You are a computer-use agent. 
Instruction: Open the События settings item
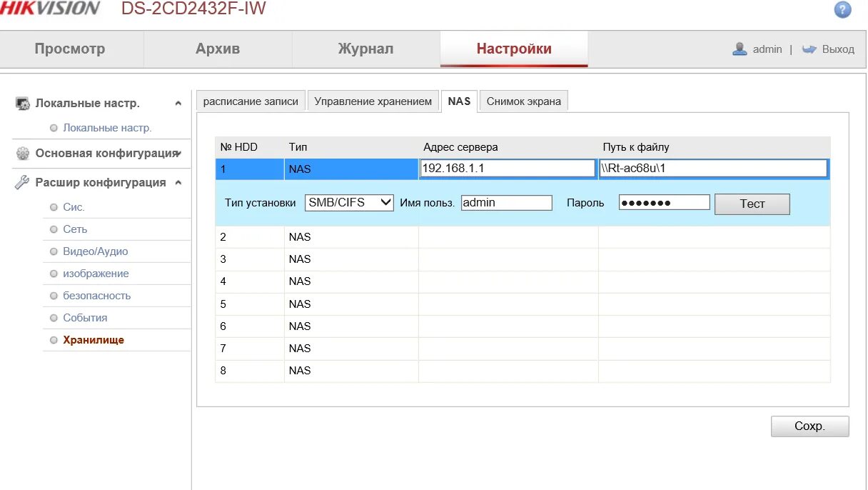85,318
